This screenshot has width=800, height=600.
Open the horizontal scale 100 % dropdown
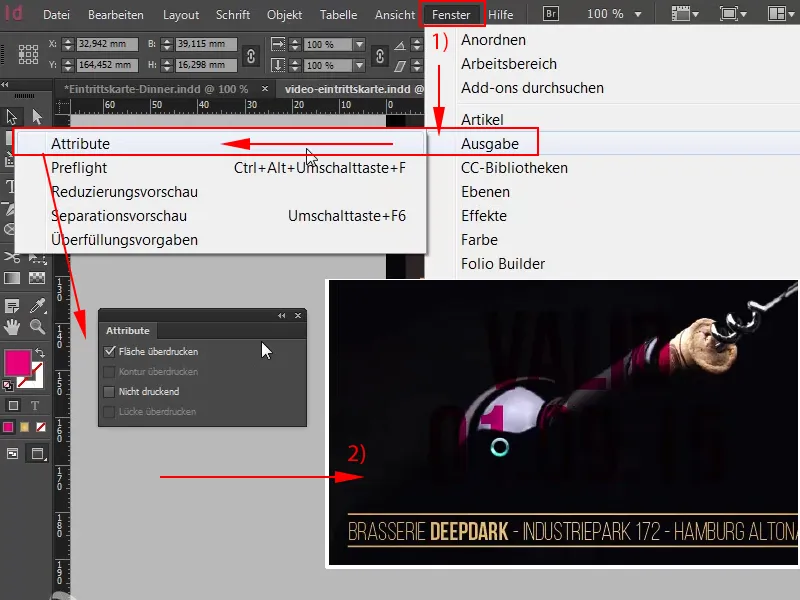tap(360, 44)
